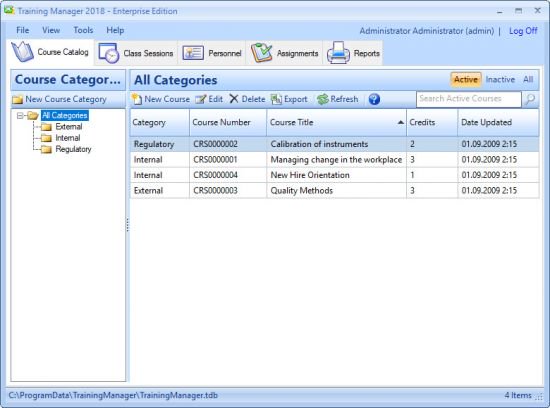Click the green Refresh arrows icon
550x408 pixels.
[322, 99]
